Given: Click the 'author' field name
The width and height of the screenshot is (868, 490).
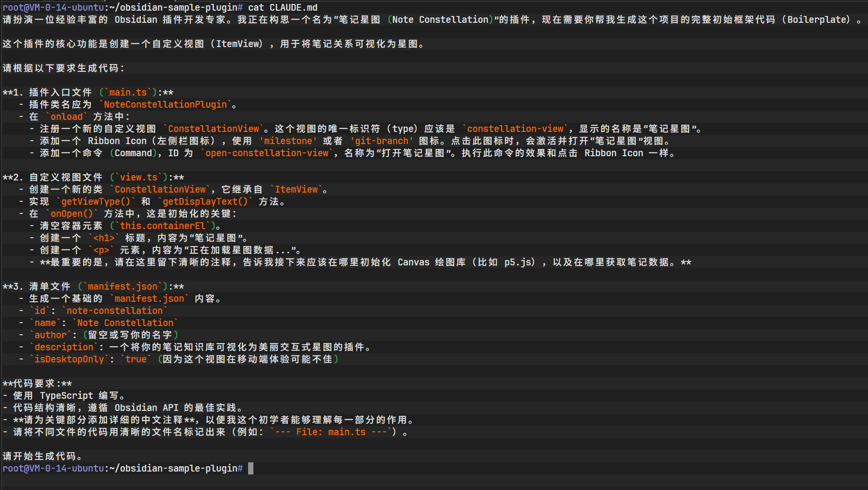Looking at the screenshot, I should (50, 335).
